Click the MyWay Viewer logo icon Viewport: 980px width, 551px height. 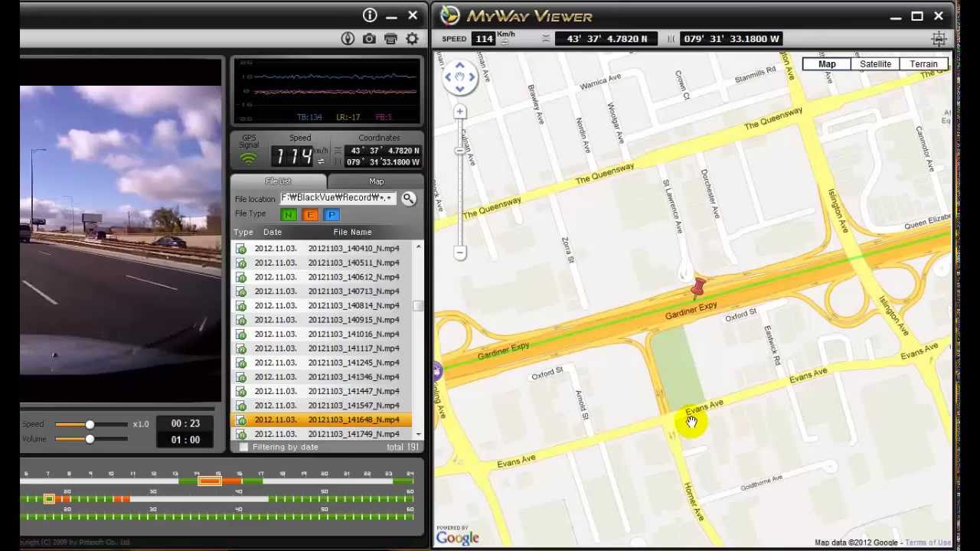click(449, 15)
